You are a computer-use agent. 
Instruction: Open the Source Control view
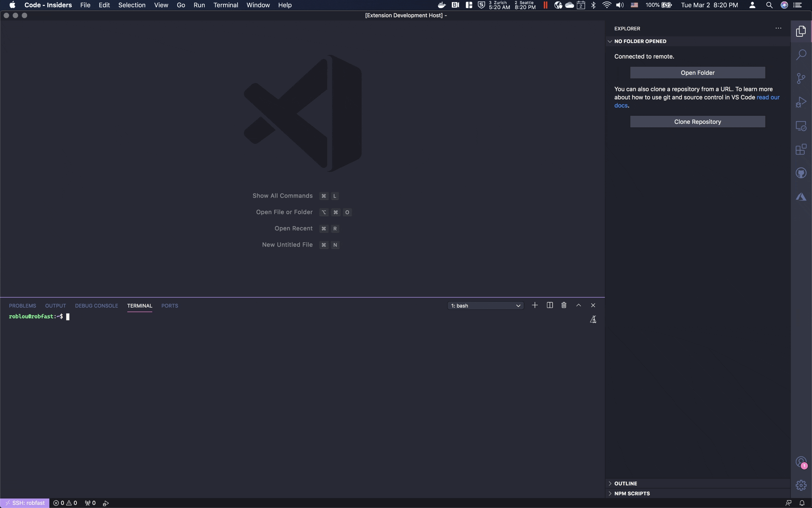pos(801,78)
